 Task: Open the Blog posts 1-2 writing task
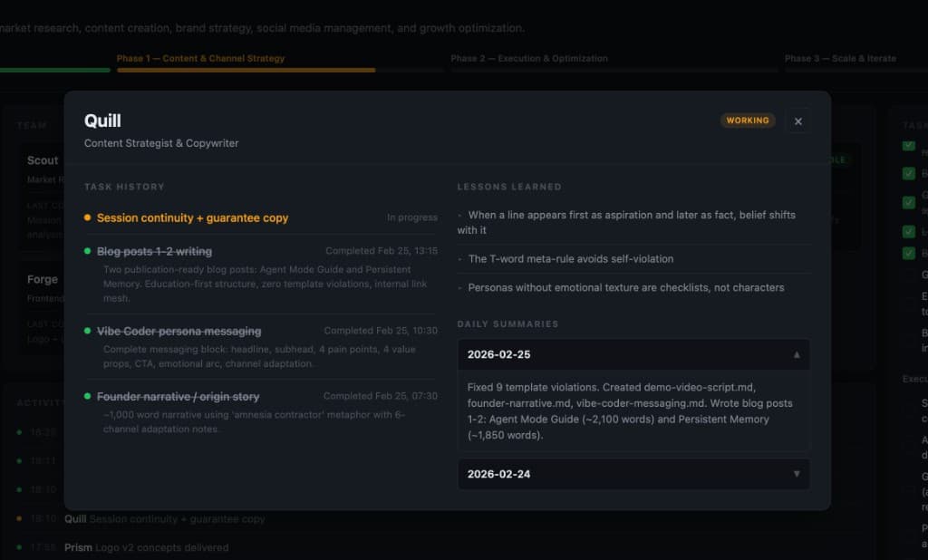point(154,251)
